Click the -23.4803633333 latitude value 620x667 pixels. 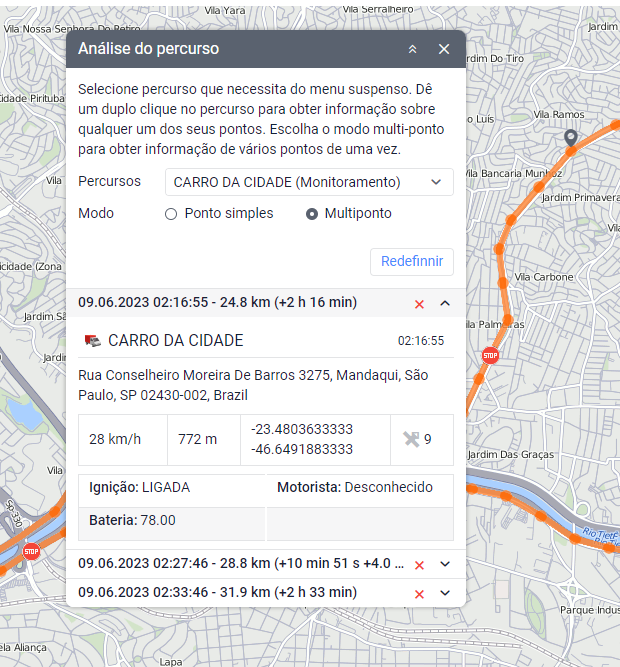click(x=301, y=429)
